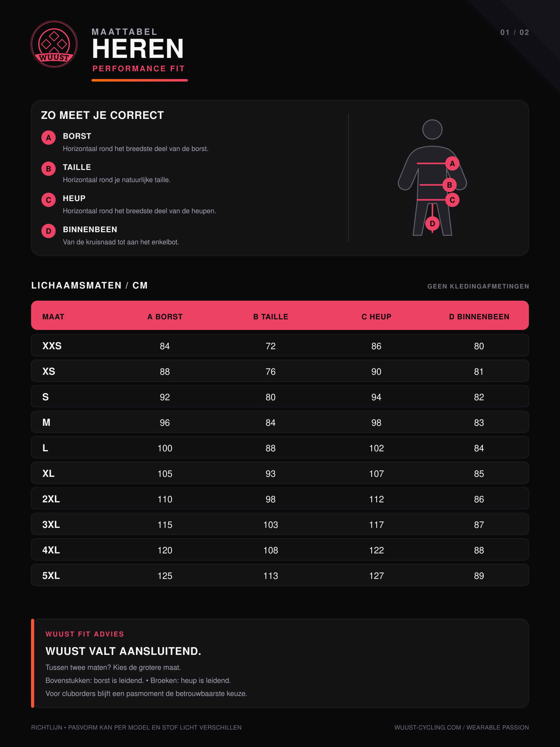Select the XXS size row
Viewport: 560px width, 747px height.
point(280,345)
